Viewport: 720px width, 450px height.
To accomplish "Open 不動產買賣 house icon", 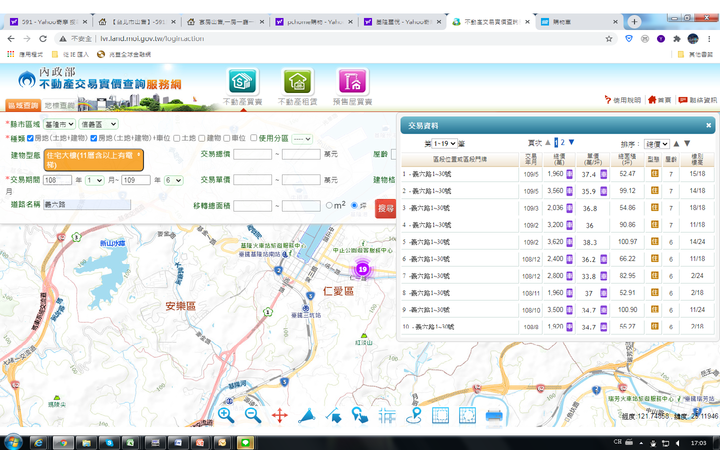I will coord(239,82).
